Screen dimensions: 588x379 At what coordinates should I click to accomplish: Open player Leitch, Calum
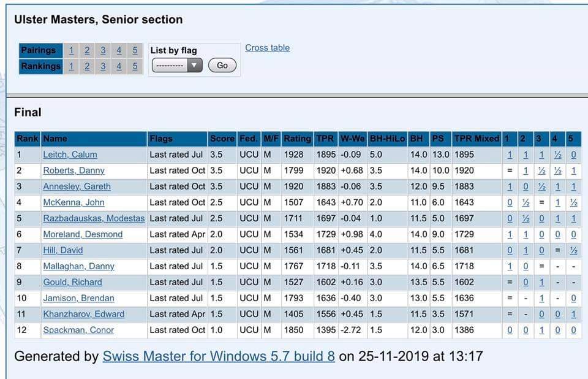(70, 155)
